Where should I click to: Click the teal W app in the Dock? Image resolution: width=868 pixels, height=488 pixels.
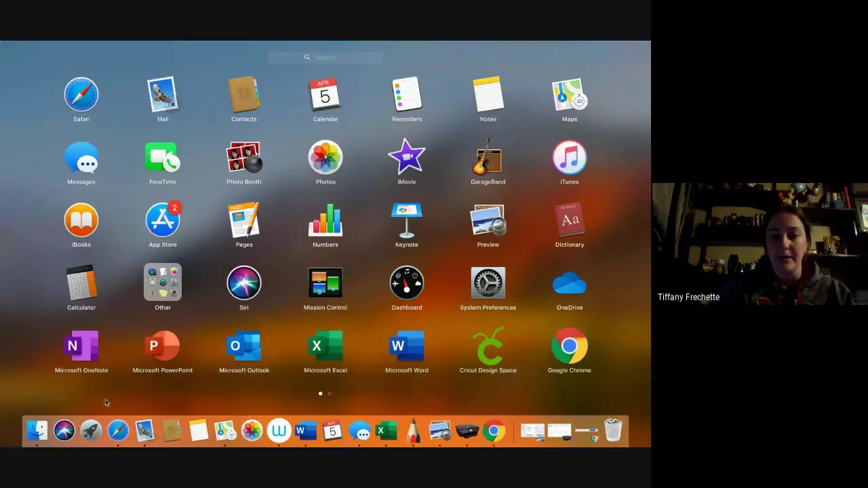pos(279,430)
